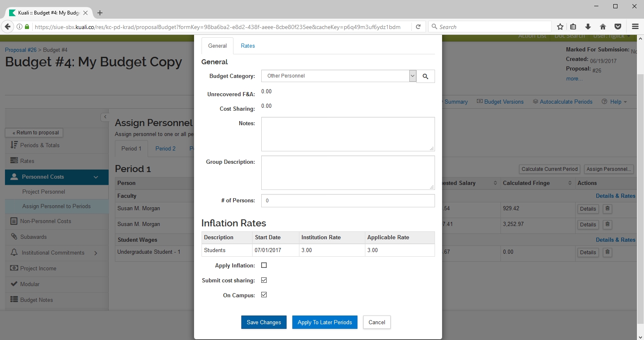
Task: Open the Firefox hamburger menu
Action: click(635, 27)
